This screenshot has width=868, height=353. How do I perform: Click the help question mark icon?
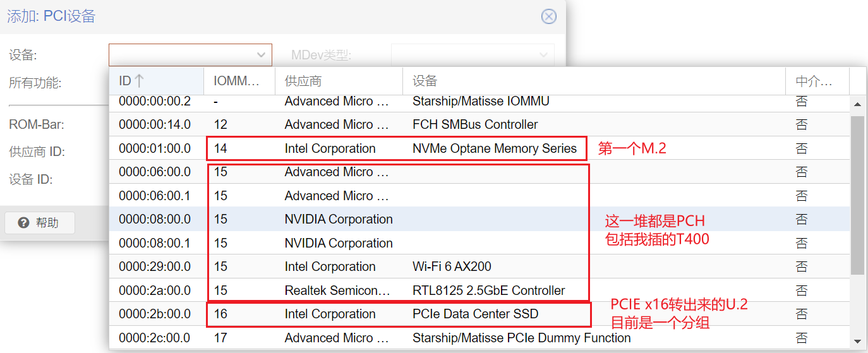(x=23, y=223)
